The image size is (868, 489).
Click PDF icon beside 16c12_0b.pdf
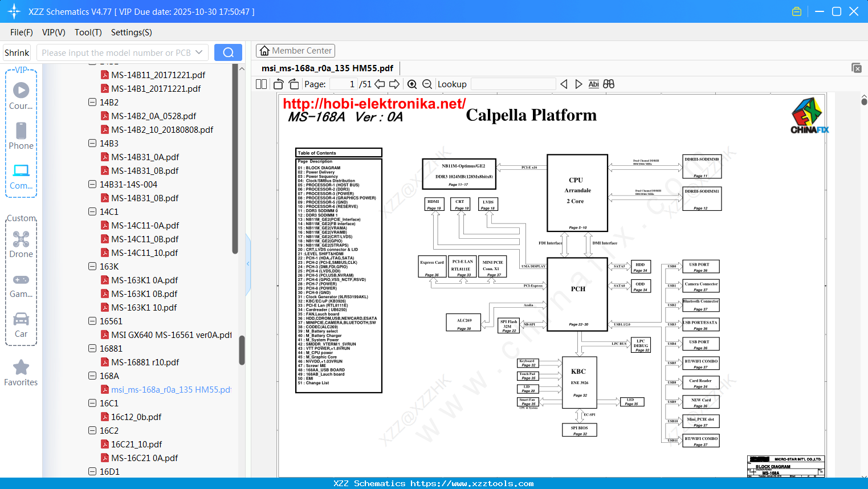105,417
